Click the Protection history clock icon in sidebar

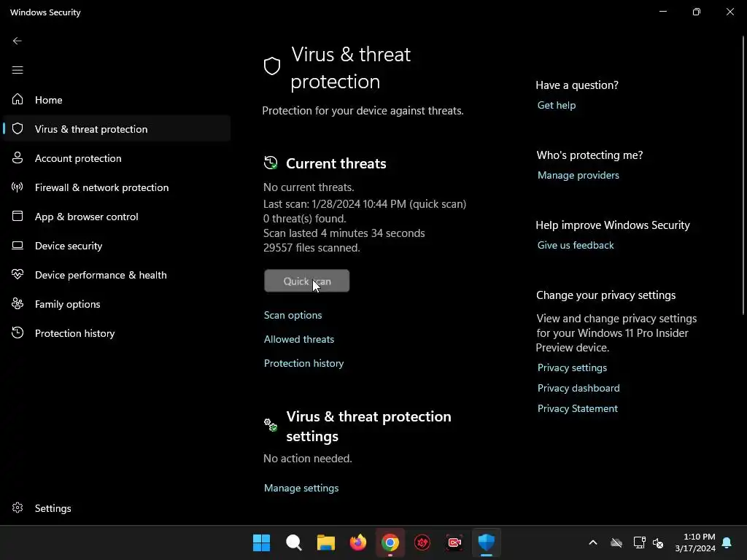(x=18, y=332)
